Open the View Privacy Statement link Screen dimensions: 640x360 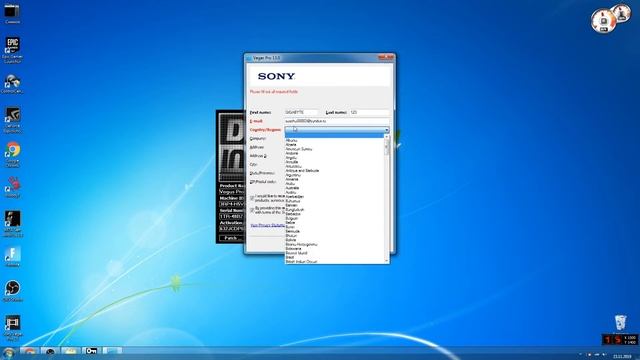[x=268, y=225]
